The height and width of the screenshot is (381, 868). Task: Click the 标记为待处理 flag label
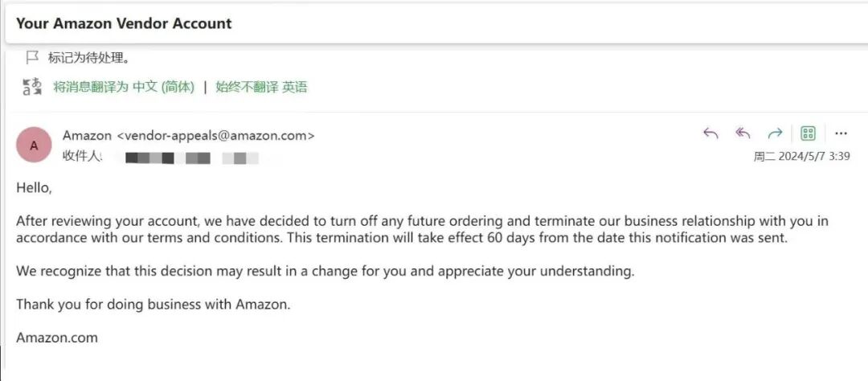89,58
